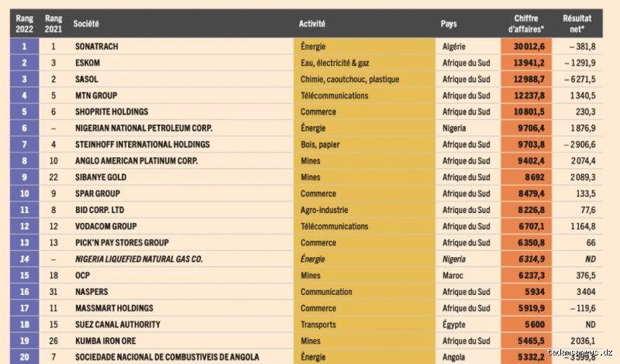Image resolution: width=620 pixels, height=364 pixels.
Task: Click the Résultat net column header
Action: (577, 24)
